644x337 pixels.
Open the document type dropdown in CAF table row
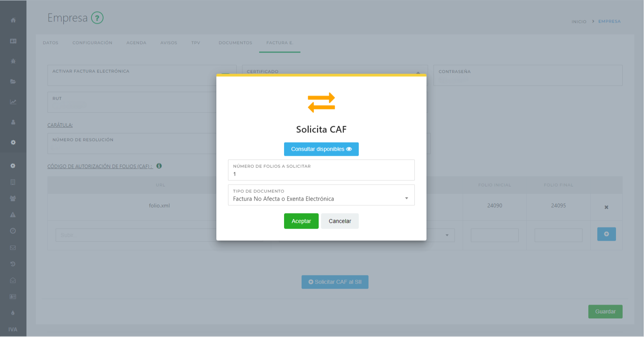[447, 235]
